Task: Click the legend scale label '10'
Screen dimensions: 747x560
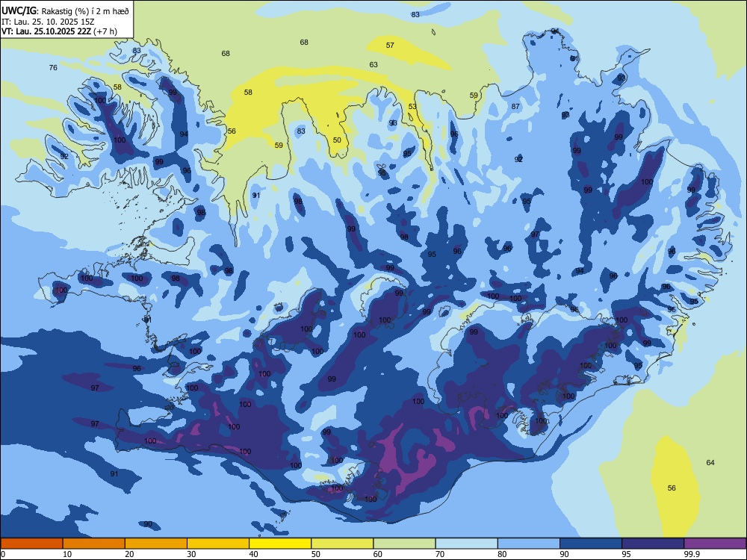Action: [x=67, y=554]
